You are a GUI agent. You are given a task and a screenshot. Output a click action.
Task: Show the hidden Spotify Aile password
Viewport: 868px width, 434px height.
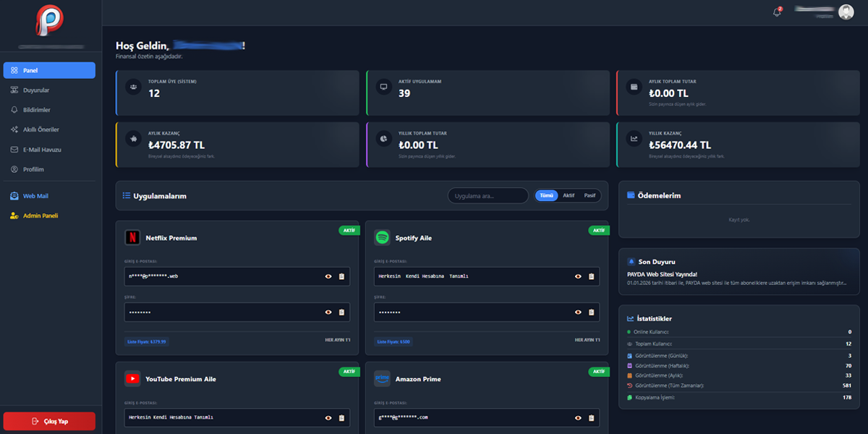pyautogui.click(x=578, y=312)
